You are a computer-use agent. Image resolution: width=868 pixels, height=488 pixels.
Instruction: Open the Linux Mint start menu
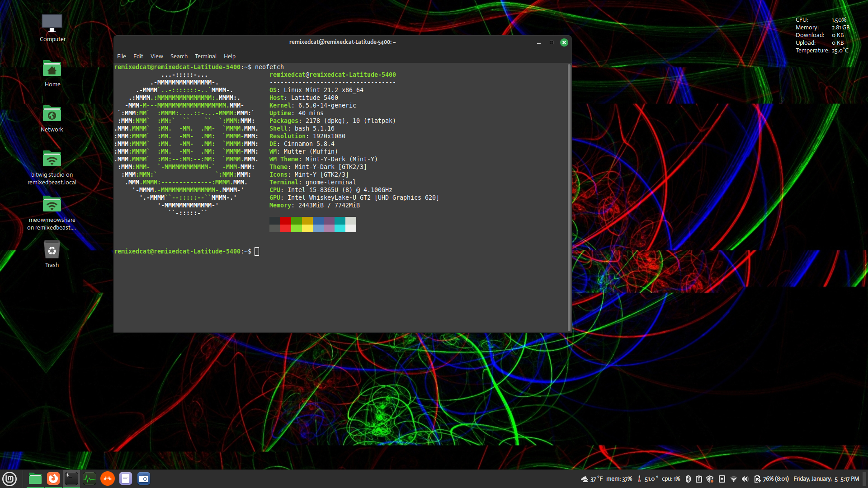[9, 479]
